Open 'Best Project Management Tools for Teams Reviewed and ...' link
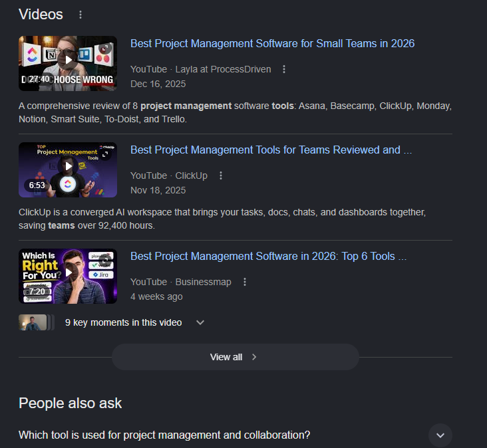The image size is (487, 448). tap(271, 150)
